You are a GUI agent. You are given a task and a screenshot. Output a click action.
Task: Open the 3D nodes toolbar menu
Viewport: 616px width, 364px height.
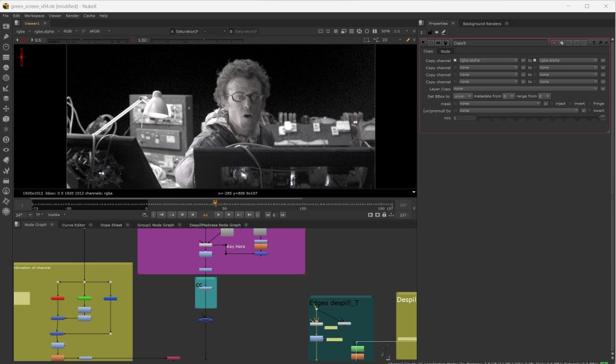pyautogui.click(x=6, y=119)
